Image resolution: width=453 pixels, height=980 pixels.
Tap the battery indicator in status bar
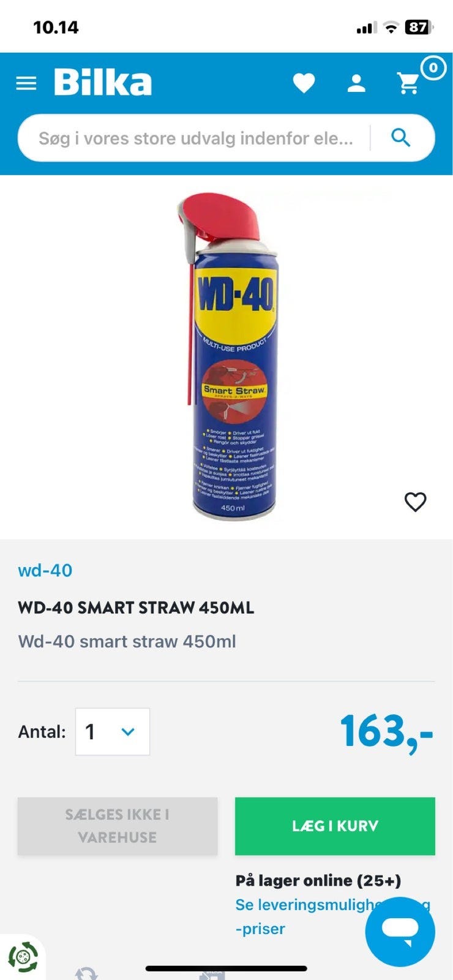(419, 27)
